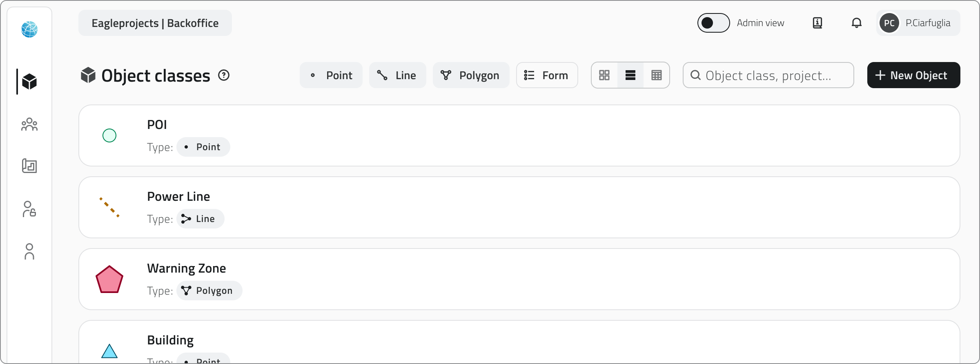Open the map projects sidebar icon
Viewport: 980px width, 364px height.
29,166
